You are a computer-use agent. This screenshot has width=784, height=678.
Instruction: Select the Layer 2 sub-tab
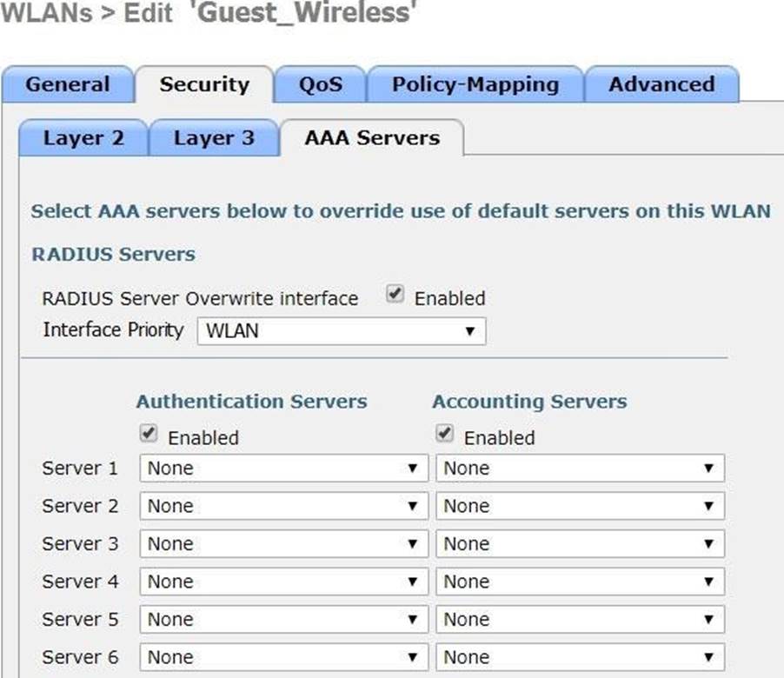[x=83, y=138]
